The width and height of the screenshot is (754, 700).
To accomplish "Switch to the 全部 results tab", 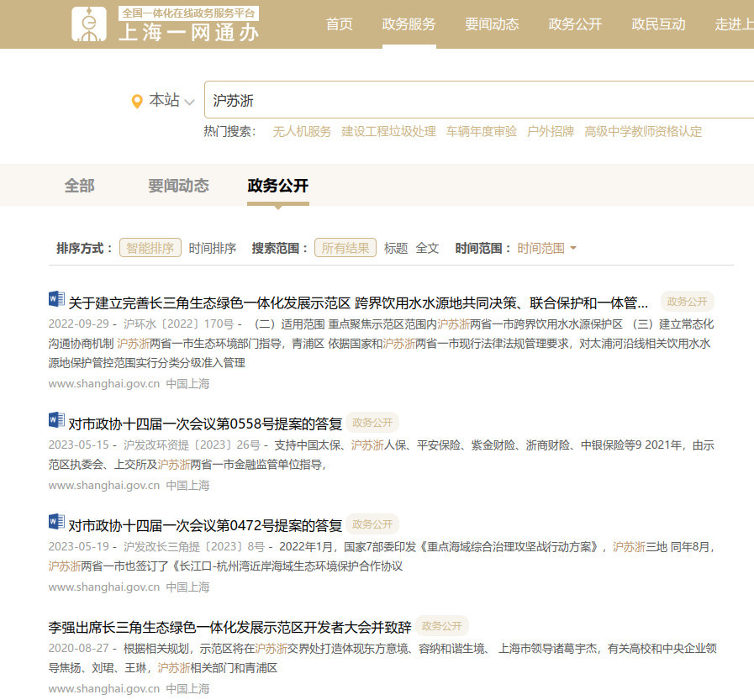I will point(80,186).
